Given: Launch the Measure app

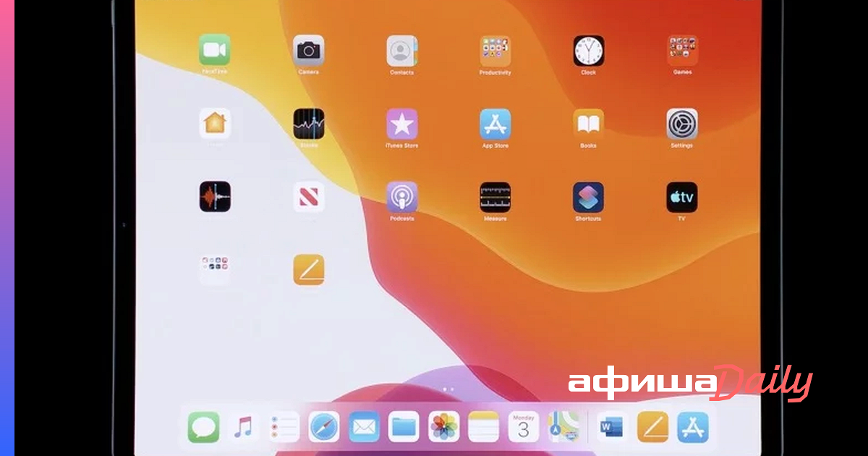Looking at the screenshot, I should 495,197.
